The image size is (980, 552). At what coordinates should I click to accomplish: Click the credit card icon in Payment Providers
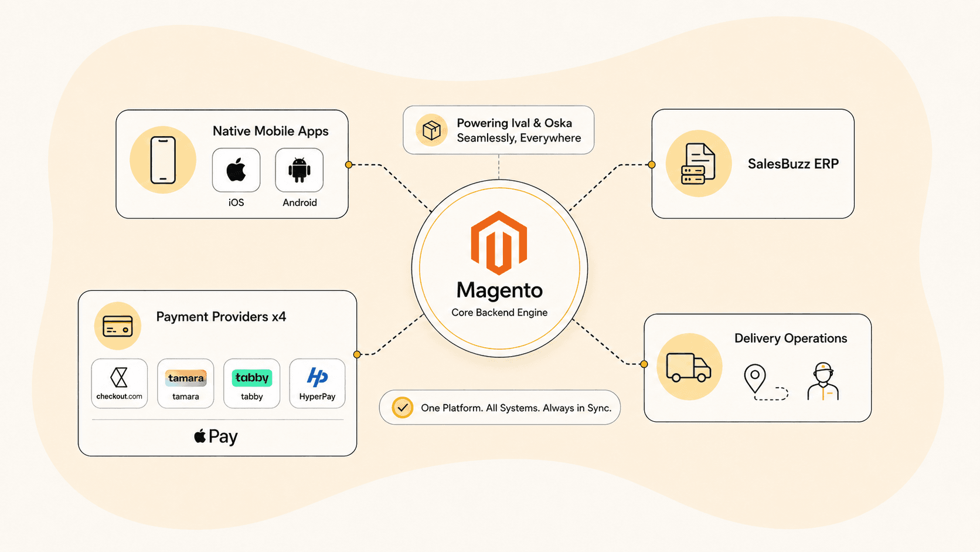(x=118, y=326)
